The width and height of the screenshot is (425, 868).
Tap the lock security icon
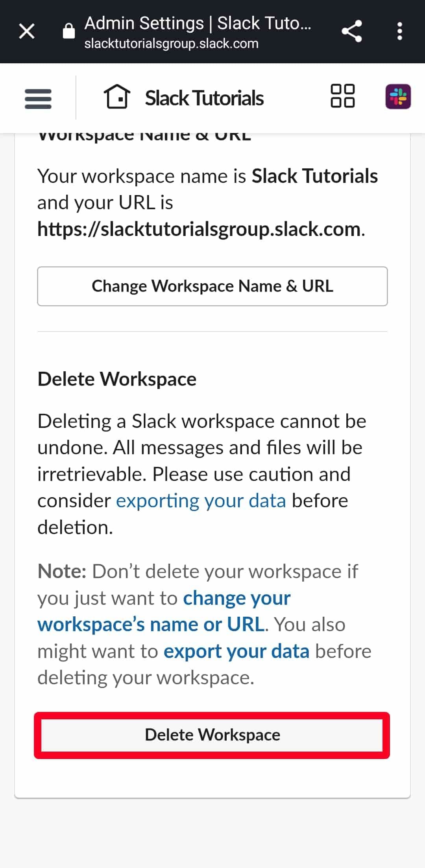point(69,31)
